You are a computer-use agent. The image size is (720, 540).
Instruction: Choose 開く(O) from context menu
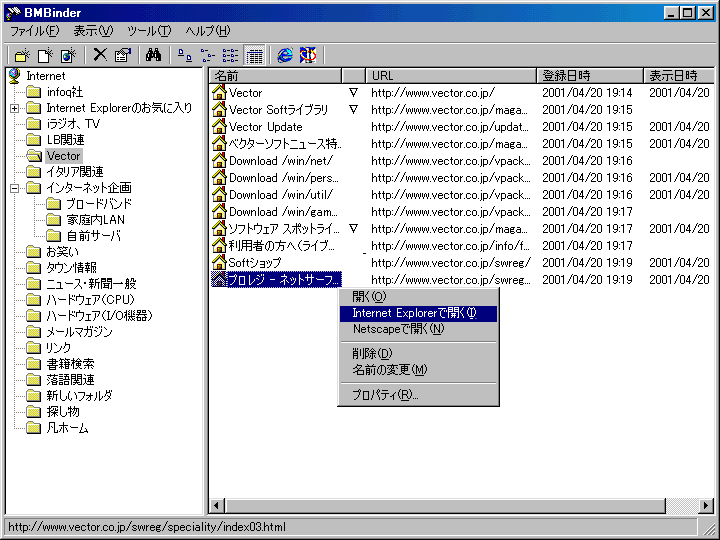coord(418,297)
